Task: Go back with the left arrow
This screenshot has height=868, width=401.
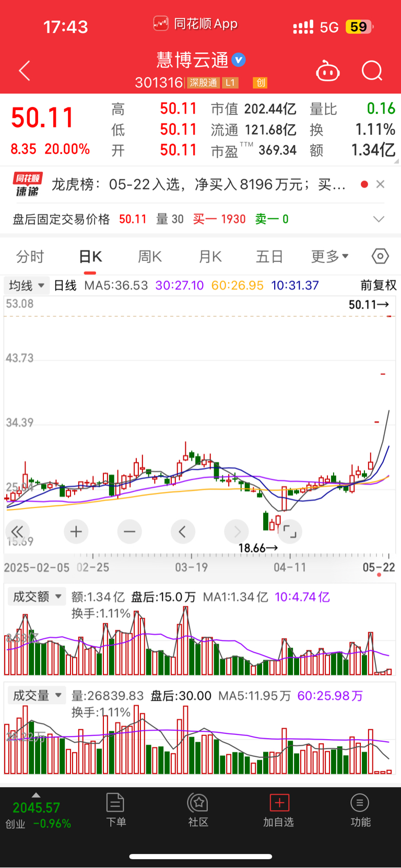Action: click(x=25, y=71)
